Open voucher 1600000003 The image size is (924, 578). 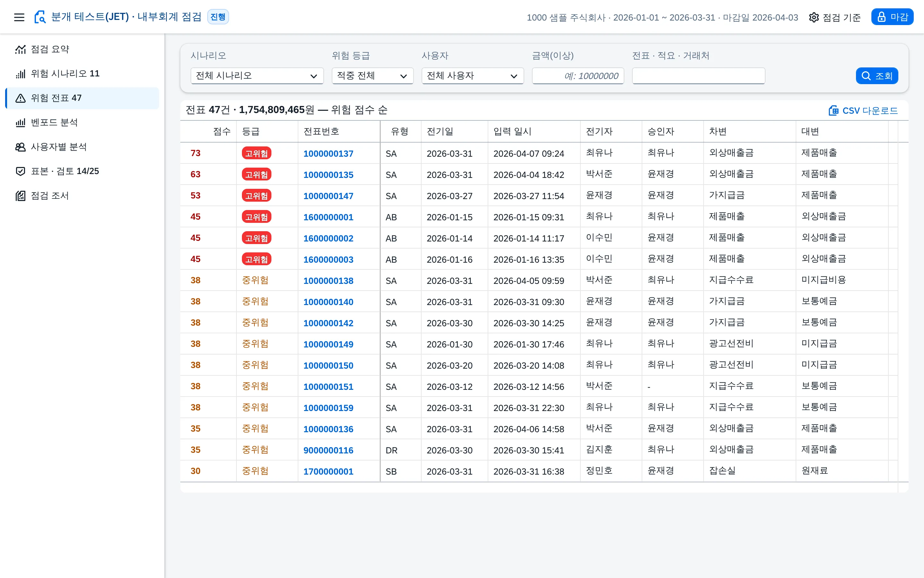(x=328, y=259)
